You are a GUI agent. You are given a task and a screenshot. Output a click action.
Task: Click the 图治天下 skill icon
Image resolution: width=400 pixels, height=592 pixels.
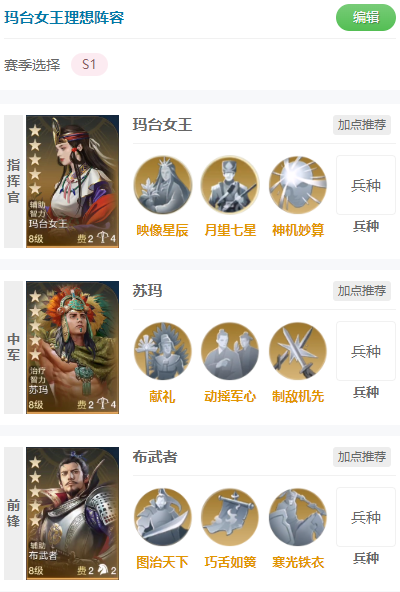pos(163,517)
